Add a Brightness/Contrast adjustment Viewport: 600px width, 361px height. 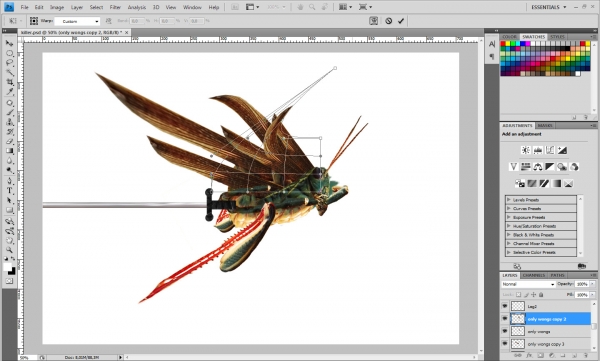[x=526, y=150]
